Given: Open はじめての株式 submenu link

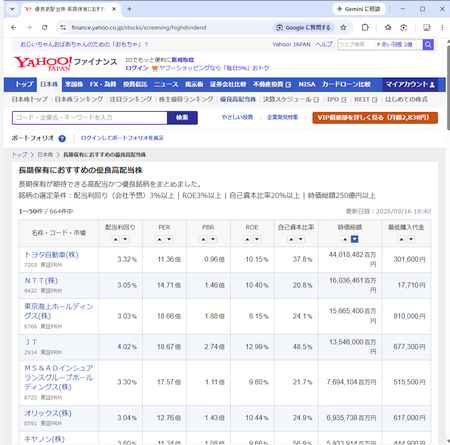Looking at the screenshot, I should click(x=406, y=99).
